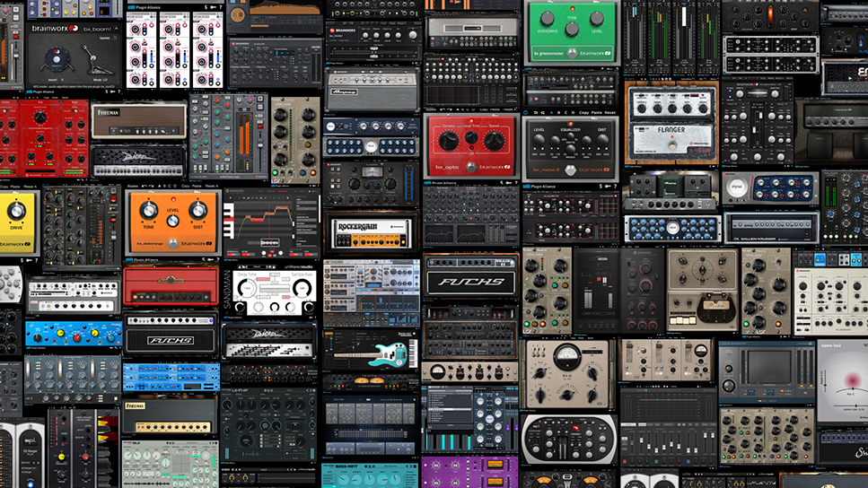Viewport: 868px width, 488px height.
Task: Click the undo arrow above the orange distortion pedal
Action: (x=145, y=186)
